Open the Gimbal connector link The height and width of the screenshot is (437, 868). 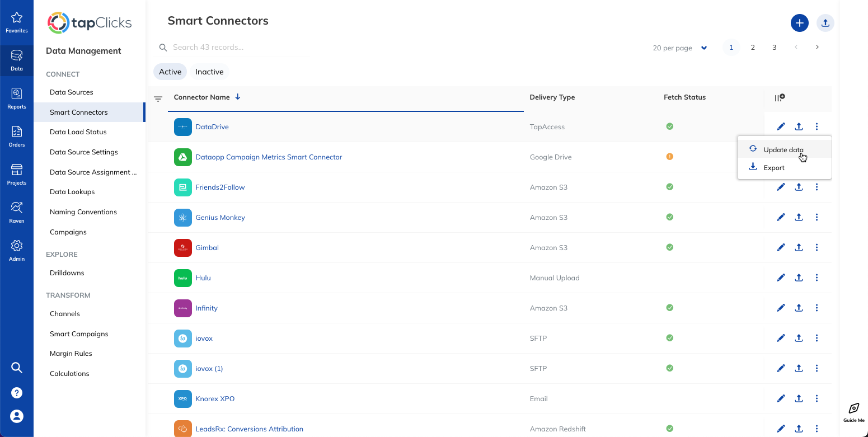tap(207, 248)
